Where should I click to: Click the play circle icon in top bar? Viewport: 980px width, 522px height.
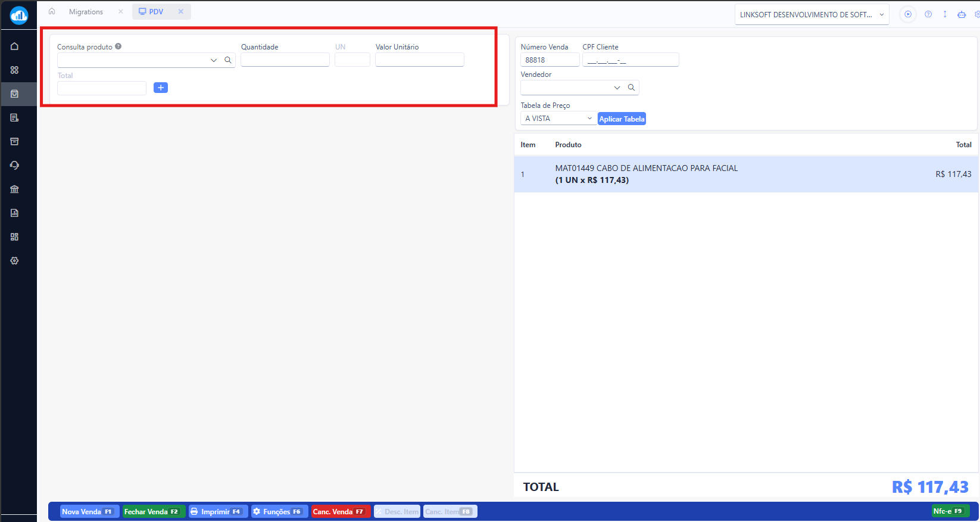click(x=908, y=14)
